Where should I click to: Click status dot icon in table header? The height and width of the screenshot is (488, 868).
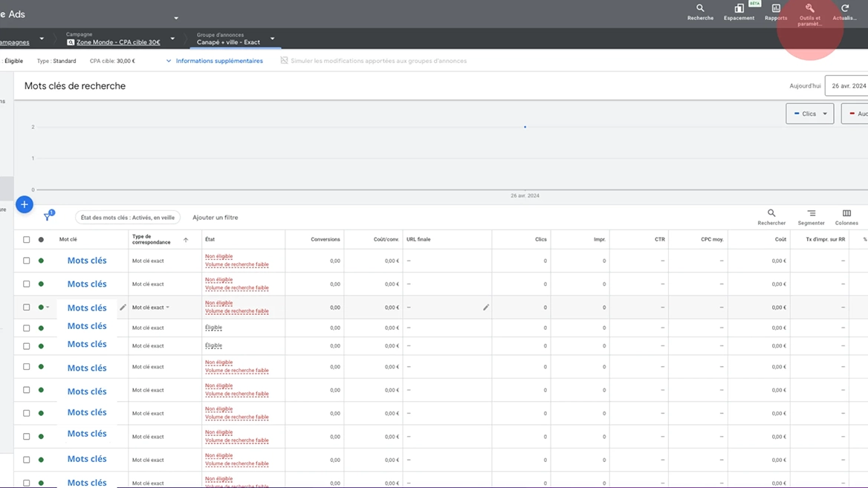click(x=41, y=240)
